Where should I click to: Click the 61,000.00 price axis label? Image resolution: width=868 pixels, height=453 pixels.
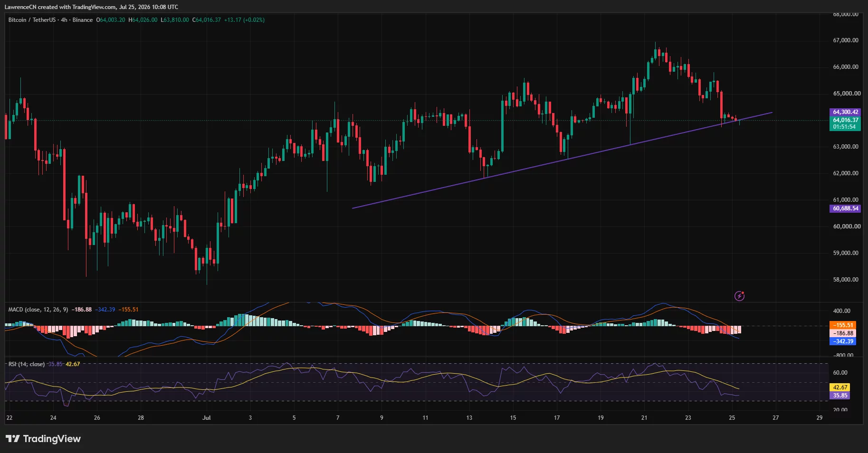[846, 200]
